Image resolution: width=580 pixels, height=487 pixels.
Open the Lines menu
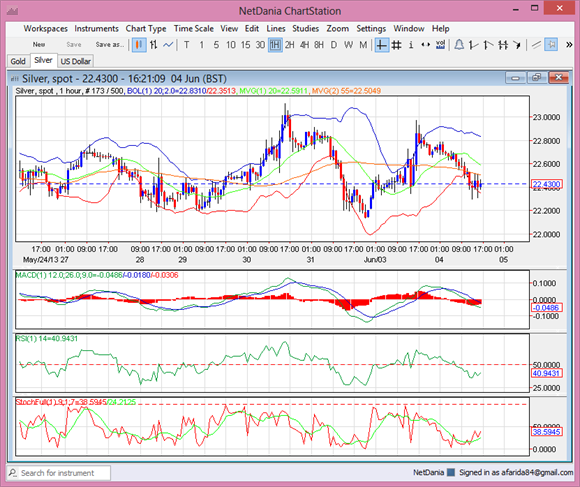point(276,28)
